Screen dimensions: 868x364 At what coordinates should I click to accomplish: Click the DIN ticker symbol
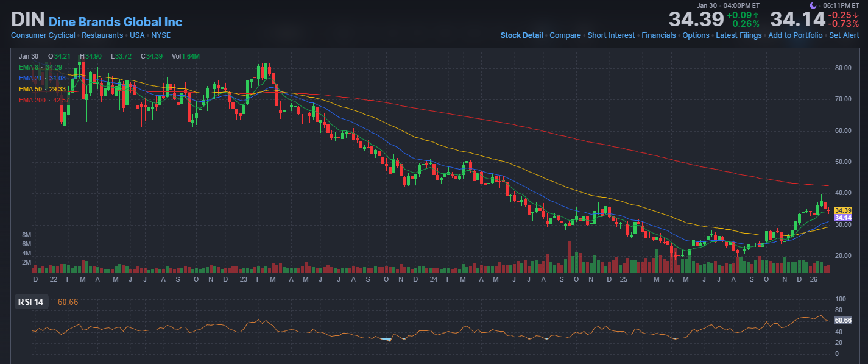coord(27,19)
